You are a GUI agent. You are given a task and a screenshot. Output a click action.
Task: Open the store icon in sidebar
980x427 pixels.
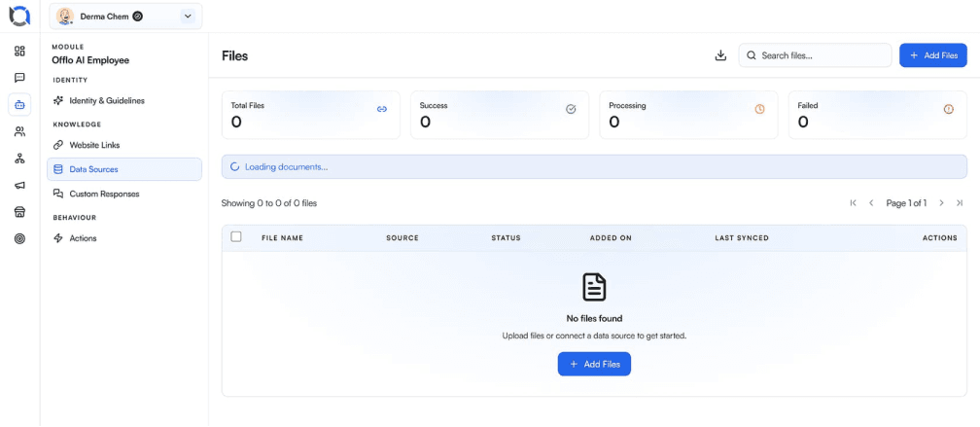click(19, 213)
